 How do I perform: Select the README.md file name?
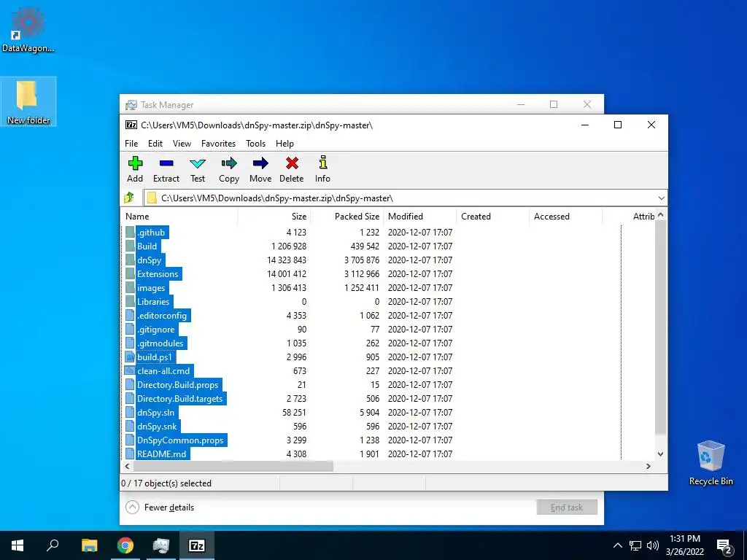(161, 454)
